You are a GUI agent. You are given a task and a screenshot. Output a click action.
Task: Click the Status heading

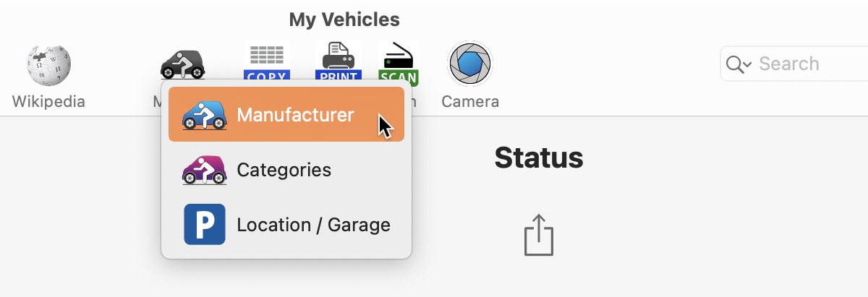(539, 158)
